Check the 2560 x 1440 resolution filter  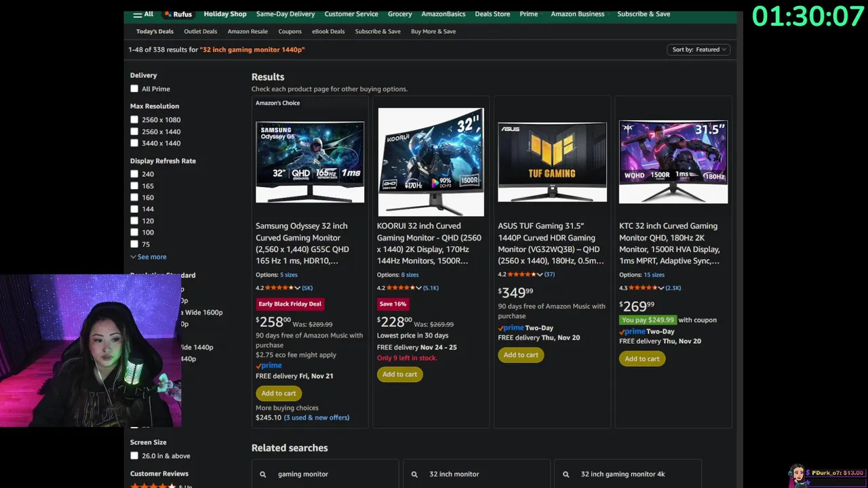click(x=134, y=131)
